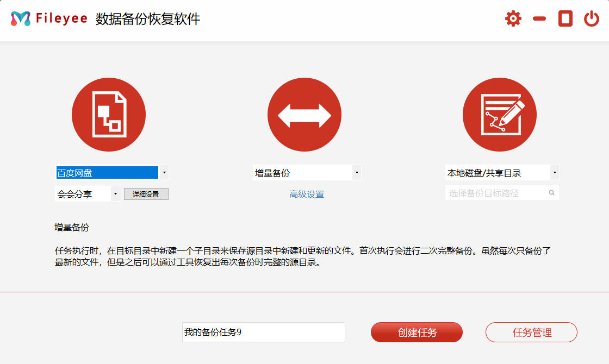Screen dimensions: 609x364
Task: Expand the 本地磁盘/共享目录 target dropdown
Action: tap(554, 173)
